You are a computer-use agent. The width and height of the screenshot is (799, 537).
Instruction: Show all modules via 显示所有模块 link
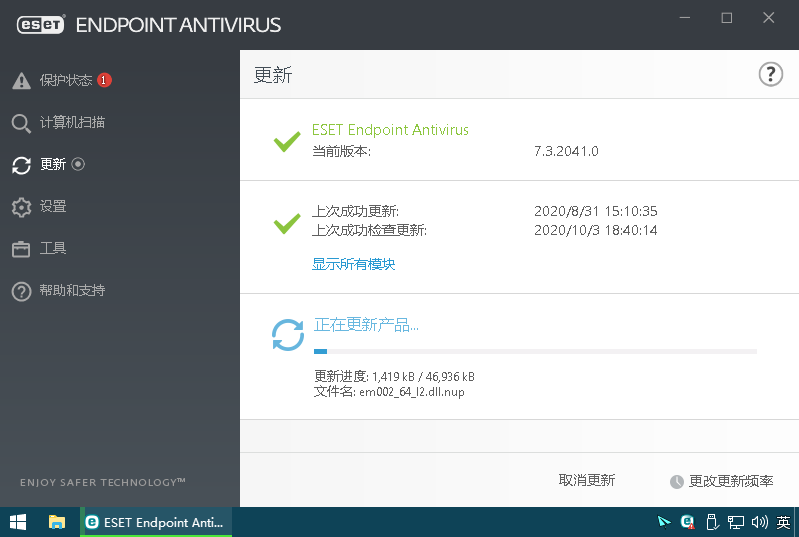(x=354, y=264)
